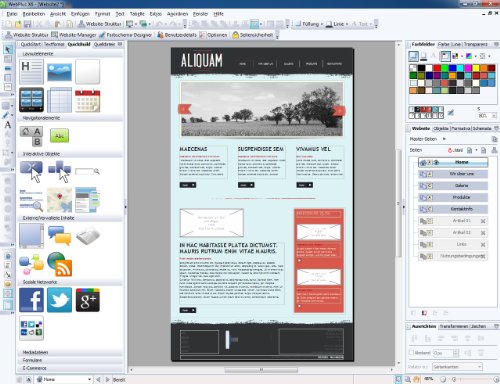
Task: Open the Füllung dropdown in the toolbar
Action: pos(309,24)
